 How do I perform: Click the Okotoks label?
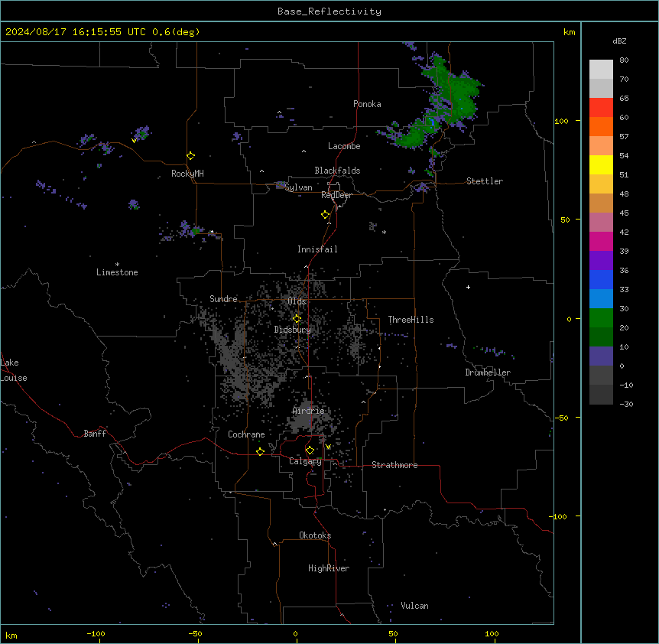click(315, 535)
